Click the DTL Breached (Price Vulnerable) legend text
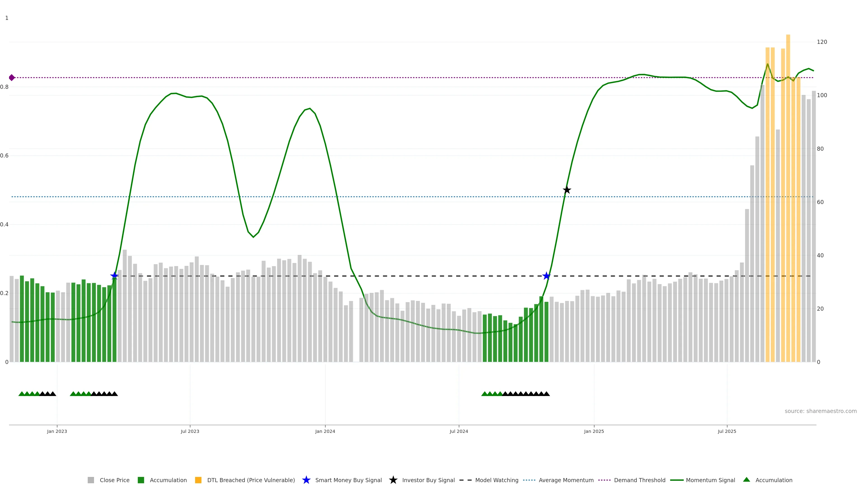The height and width of the screenshot is (488, 868). click(x=251, y=480)
